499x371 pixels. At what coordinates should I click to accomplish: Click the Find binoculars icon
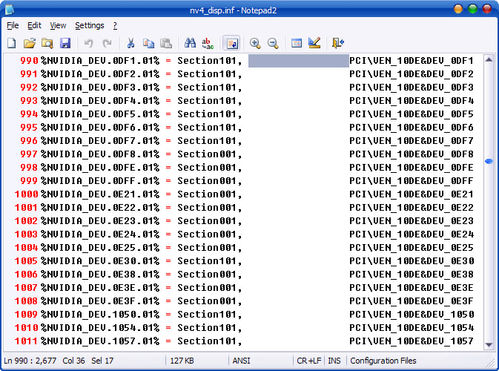(x=190, y=43)
